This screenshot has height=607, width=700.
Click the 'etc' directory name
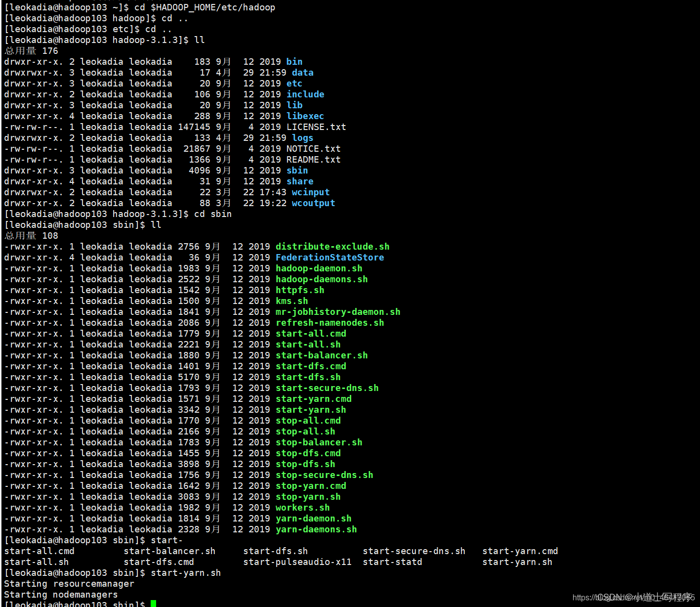(x=294, y=84)
